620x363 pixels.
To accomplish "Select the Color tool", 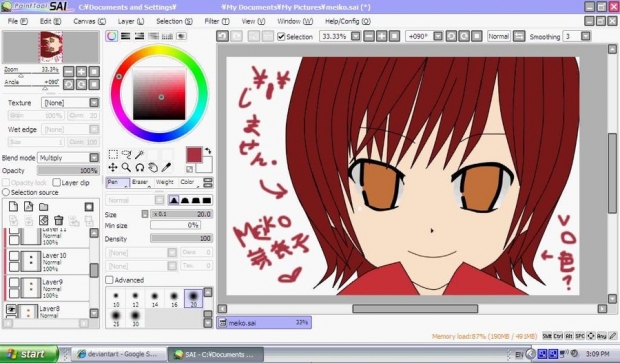I will pyautogui.click(x=189, y=182).
